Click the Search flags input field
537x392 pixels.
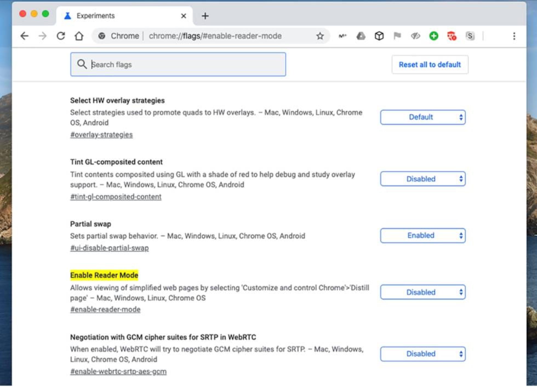tap(178, 64)
